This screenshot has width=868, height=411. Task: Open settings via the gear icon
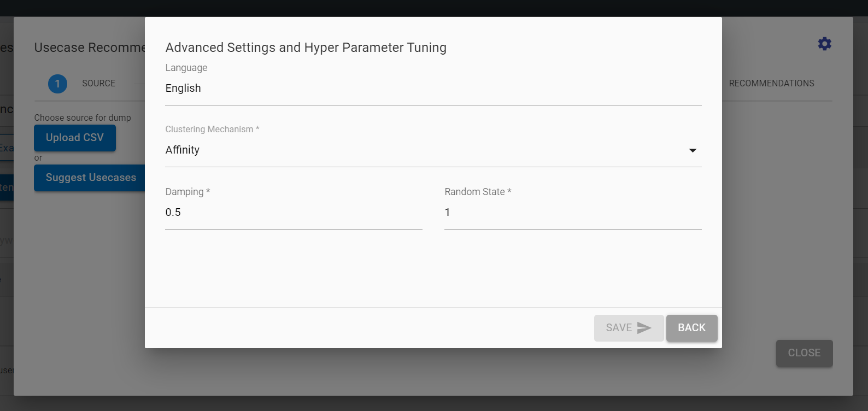(x=824, y=44)
